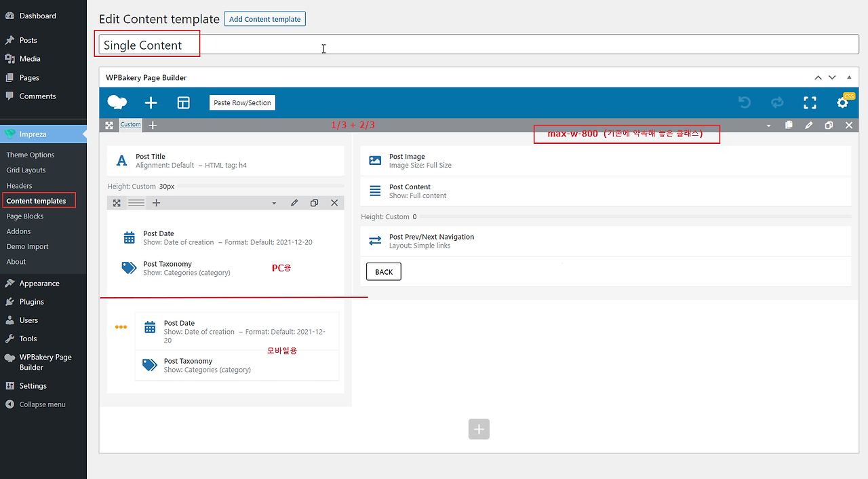Viewport: 868px width, 479px height.
Task: Add new row with bottom plus button
Action: (x=479, y=429)
